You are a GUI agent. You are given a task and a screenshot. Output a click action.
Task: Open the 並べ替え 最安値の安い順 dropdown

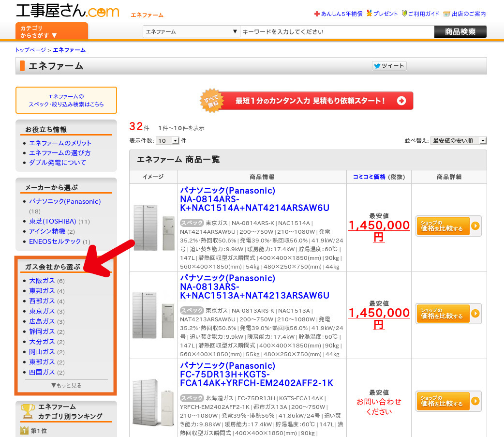click(x=459, y=141)
